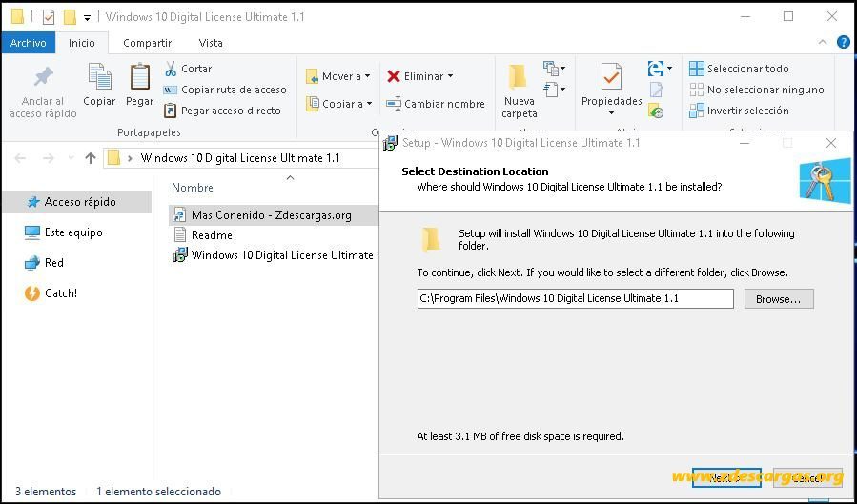Switch to the Inicio ribbon tab

(x=81, y=43)
